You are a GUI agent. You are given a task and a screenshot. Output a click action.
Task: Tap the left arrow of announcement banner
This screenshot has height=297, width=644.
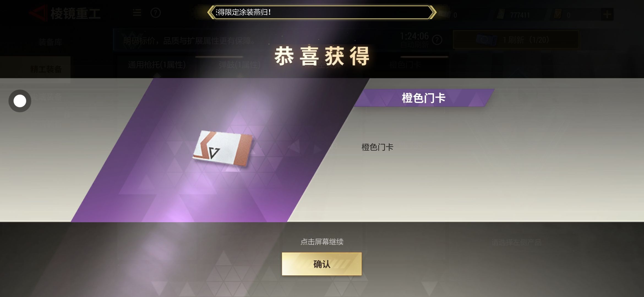[x=211, y=12]
